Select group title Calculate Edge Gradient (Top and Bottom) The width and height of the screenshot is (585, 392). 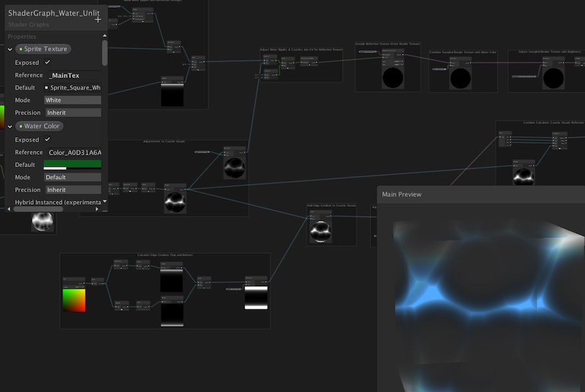[x=165, y=255]
